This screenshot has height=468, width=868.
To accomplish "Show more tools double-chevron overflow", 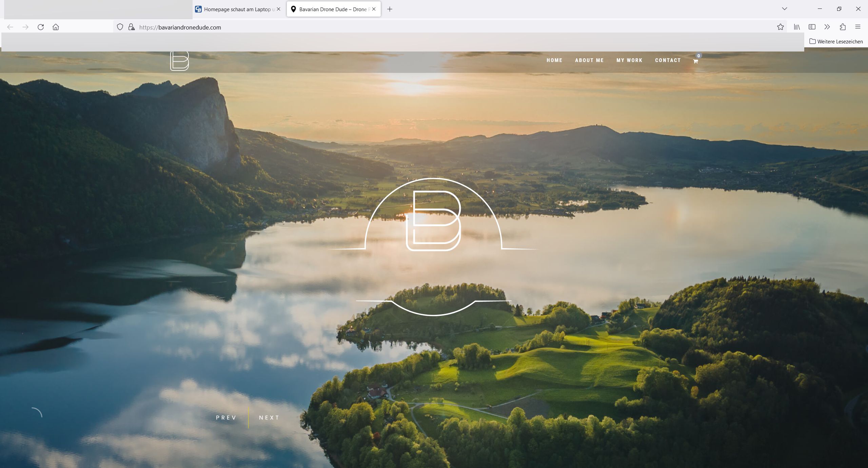I will pos(827,27).
